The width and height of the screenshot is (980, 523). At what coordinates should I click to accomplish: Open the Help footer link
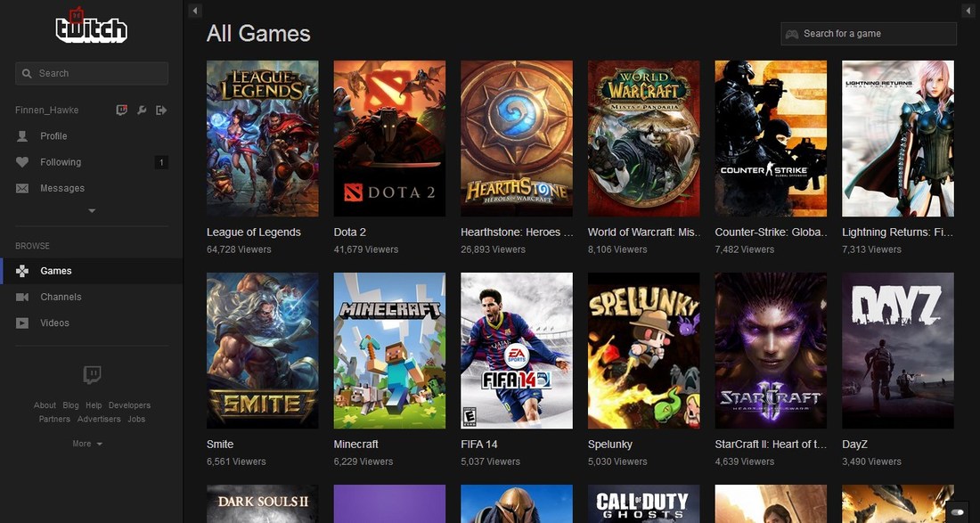click(94, 405)
